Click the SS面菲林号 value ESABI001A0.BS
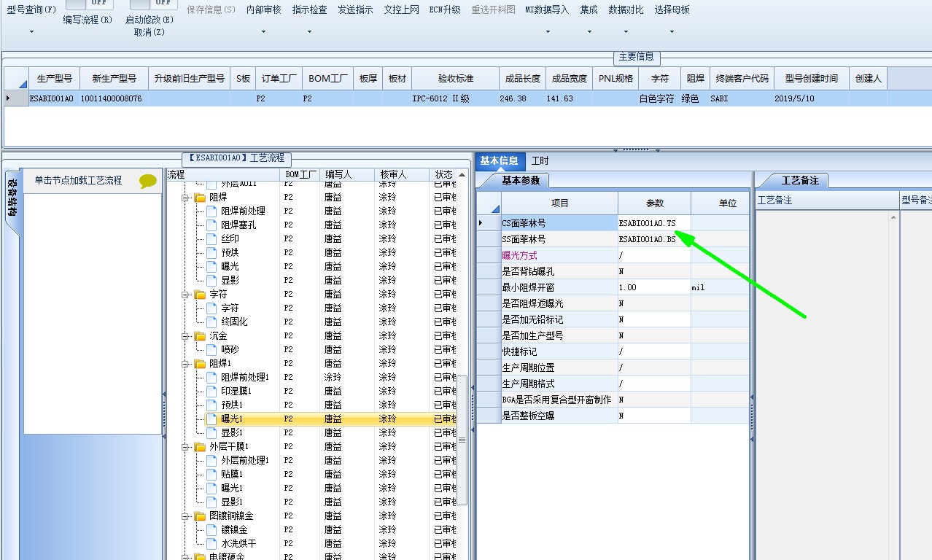Screen dimensions: 932x560 click(x=654, y=239)
